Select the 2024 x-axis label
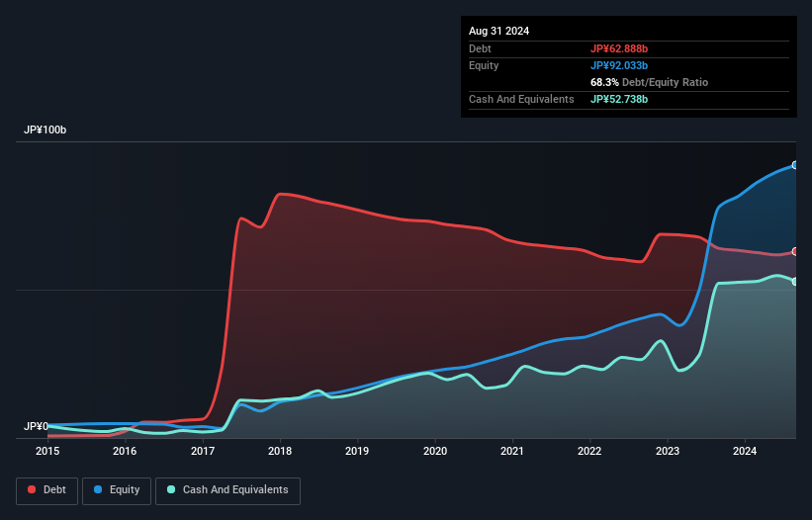 pos(745,451)
